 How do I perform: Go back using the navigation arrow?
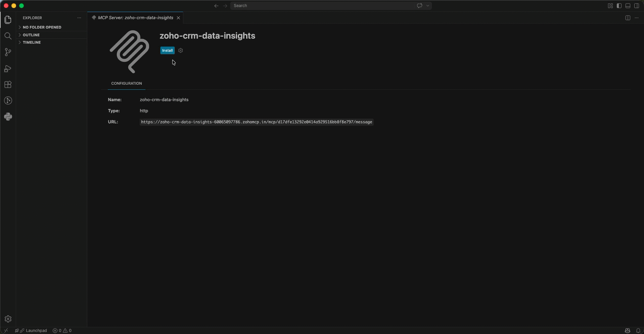(216, 6)
